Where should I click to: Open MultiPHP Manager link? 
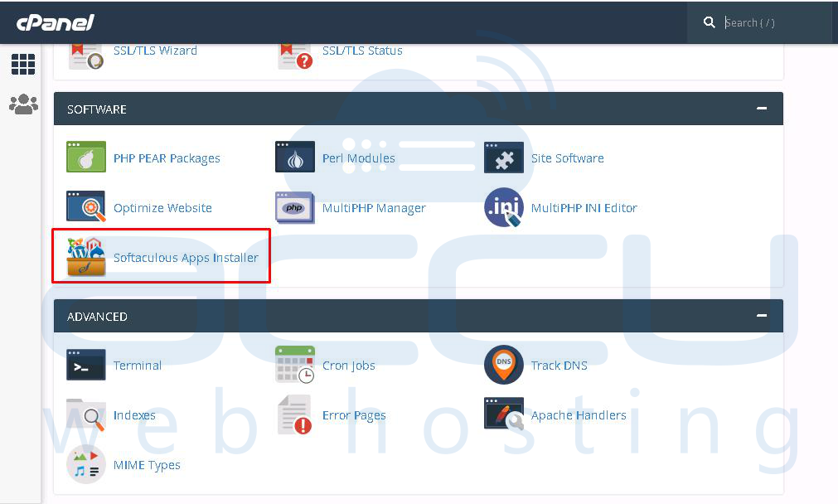(374, 208)
